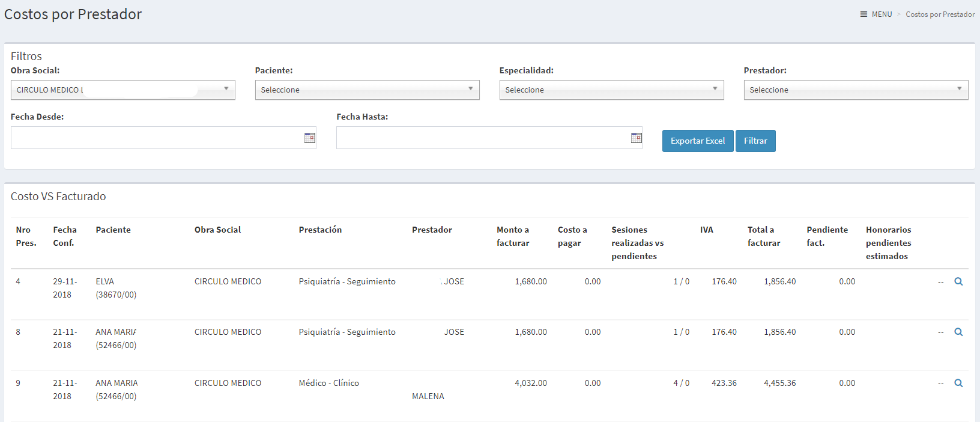Go to MENU breadcrumb link
Viewport: 980px width, 422px height.
click(882, 14)
